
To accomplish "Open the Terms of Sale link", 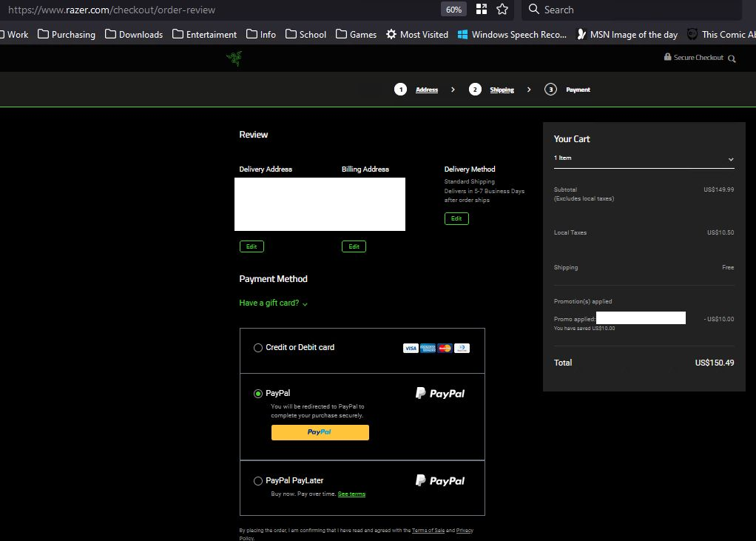I will coord(428,531).
